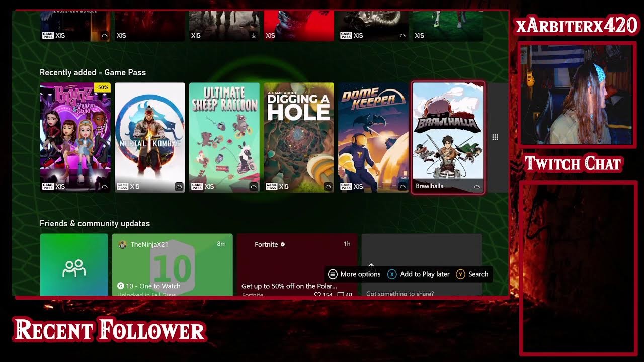Click the 1h timestamp on the Fortnite post
This screenshot has width=644, height=362.
coord(347,244)
